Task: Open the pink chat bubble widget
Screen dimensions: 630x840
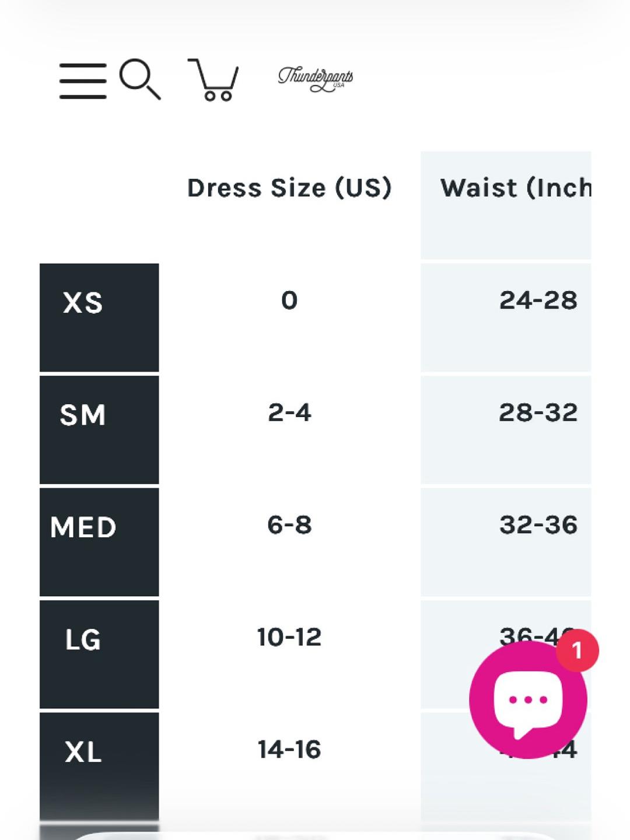Action: (x=528, y=699)
